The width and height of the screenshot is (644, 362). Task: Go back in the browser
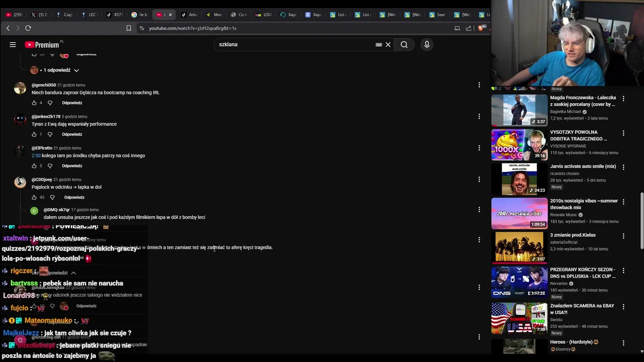pyautogui.click(x=8, y=28)
